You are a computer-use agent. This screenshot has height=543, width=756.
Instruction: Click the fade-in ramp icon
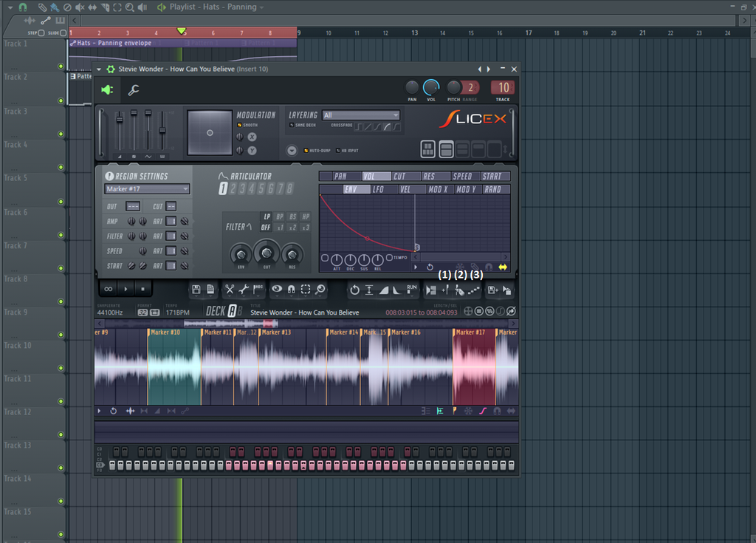(384, 289)
